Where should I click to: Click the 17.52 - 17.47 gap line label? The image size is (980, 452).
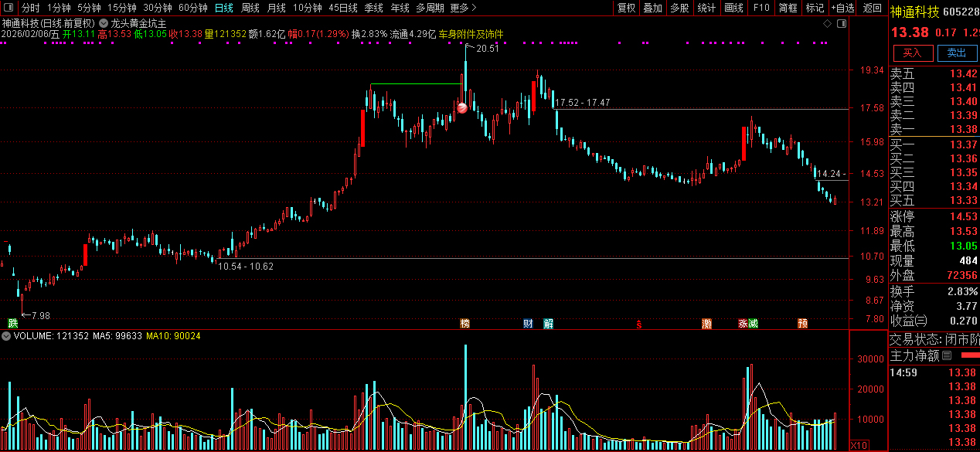pyautogui.click(x=583, y=103)
